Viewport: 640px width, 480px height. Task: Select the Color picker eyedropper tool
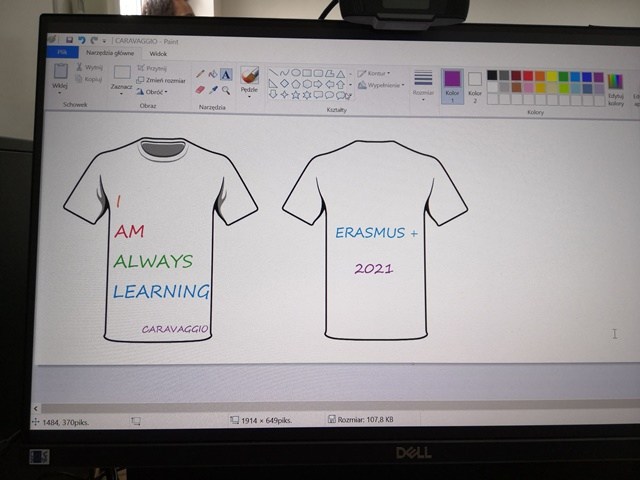pos(213,90)
